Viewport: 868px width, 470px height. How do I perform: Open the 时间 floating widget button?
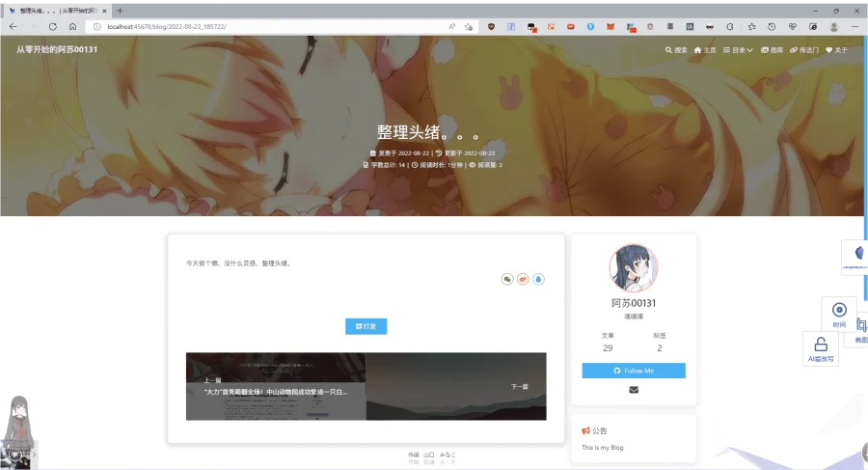tap(839, 315)
